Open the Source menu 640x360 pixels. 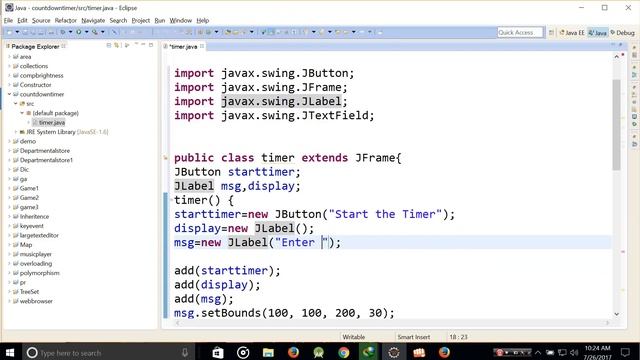coord(41,20)
